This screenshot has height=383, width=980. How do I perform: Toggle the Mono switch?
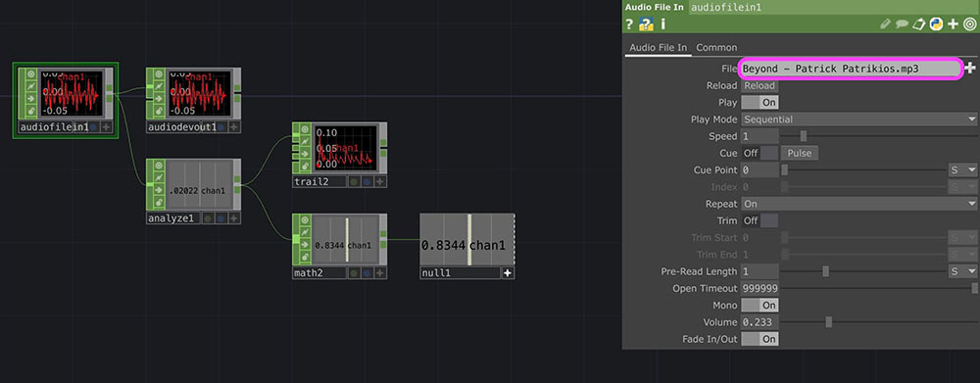click(760, 306)
